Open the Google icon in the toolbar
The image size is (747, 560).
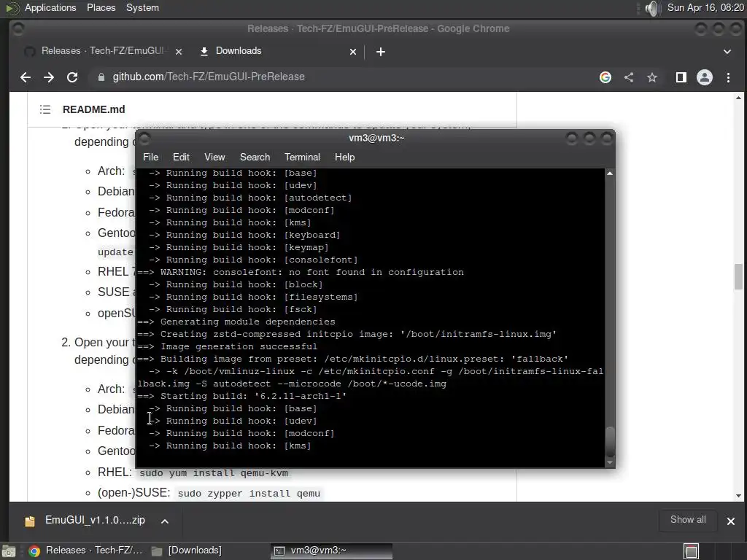[605, 77]
